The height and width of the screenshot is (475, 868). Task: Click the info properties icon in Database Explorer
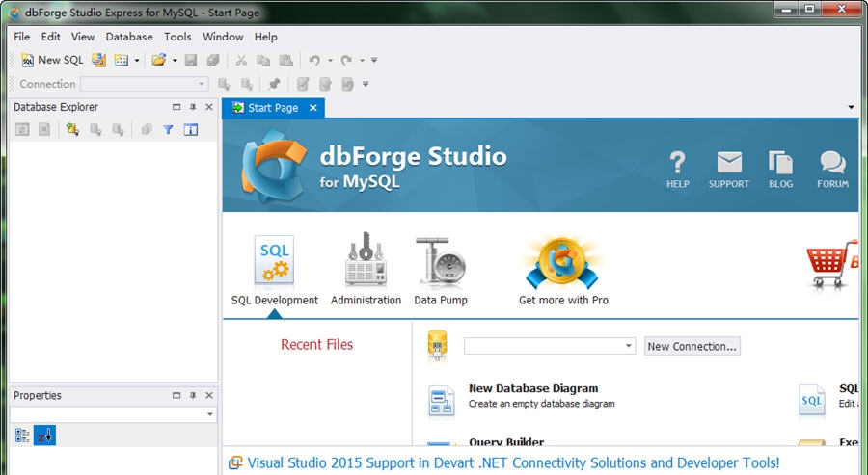click(191, 130)
